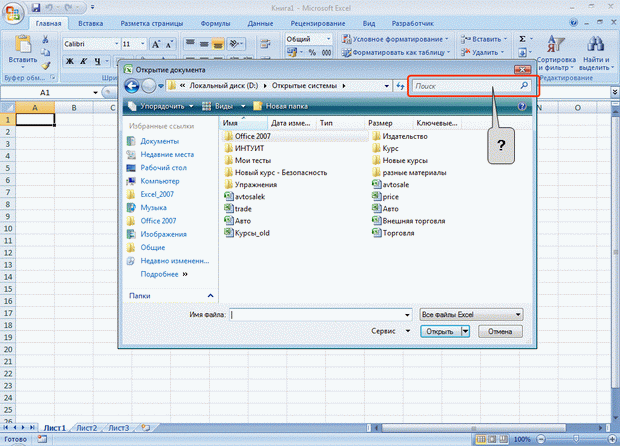620x446 pixels.
Task: Click the help icon in dialog toolbar
Action: click(x=522, y=106)
